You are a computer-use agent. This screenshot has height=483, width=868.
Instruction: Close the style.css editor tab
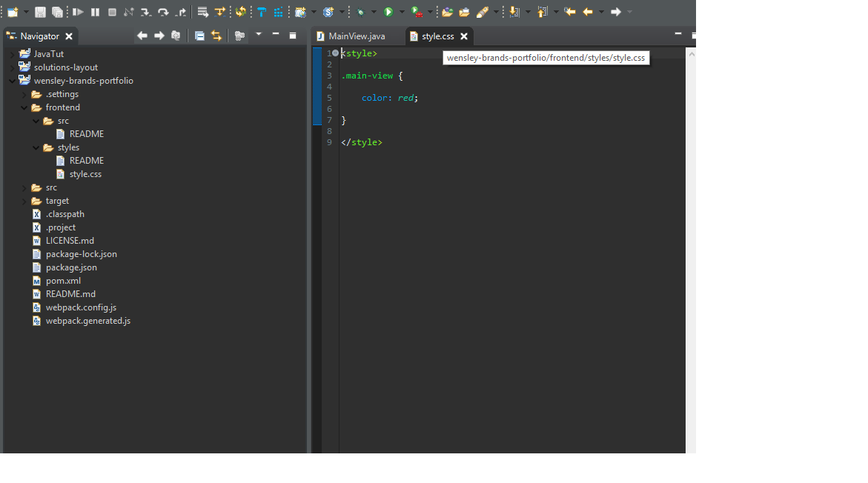[x=464, y=36]
